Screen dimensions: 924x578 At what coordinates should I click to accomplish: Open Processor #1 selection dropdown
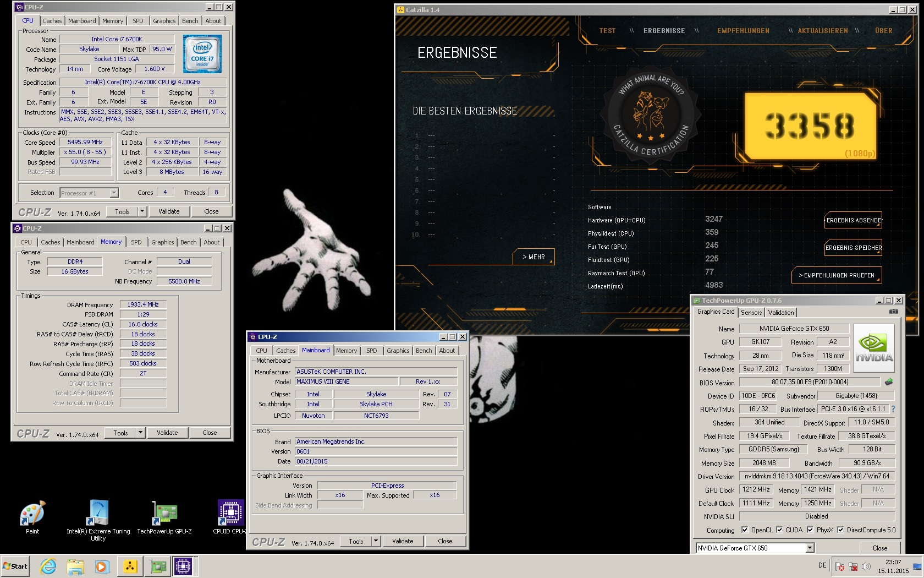(114, 193)
